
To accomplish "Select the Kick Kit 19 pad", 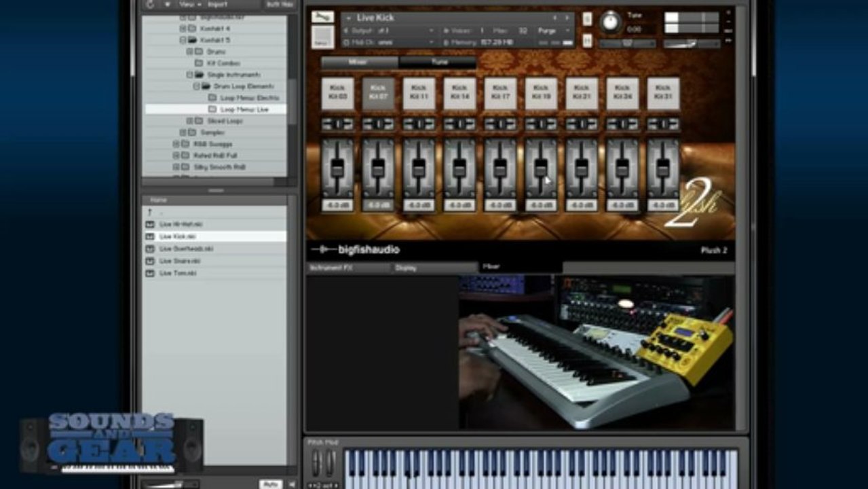I will pyautogui.click(x=541, y=93).
